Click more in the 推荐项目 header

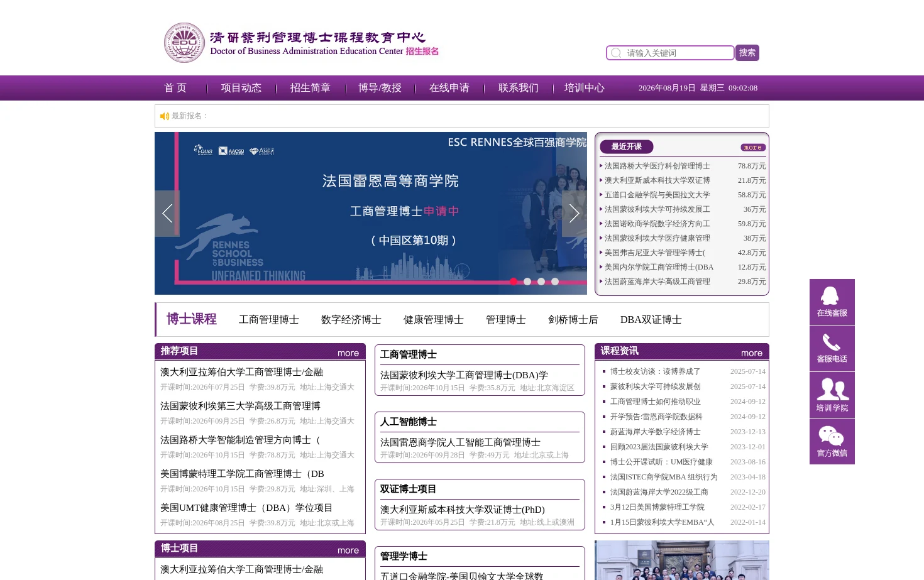tap(348, 353)
